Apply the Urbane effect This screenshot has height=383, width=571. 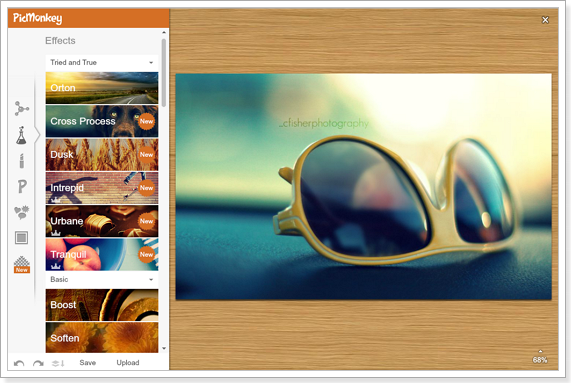tap(102, 221)
